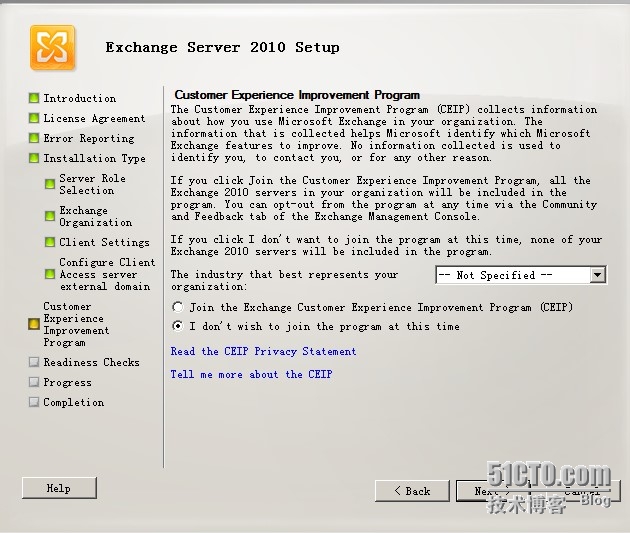Viewport: 630px width, 533px height.
Task: Click the industry that best represents label
Action: coord(284,280)
